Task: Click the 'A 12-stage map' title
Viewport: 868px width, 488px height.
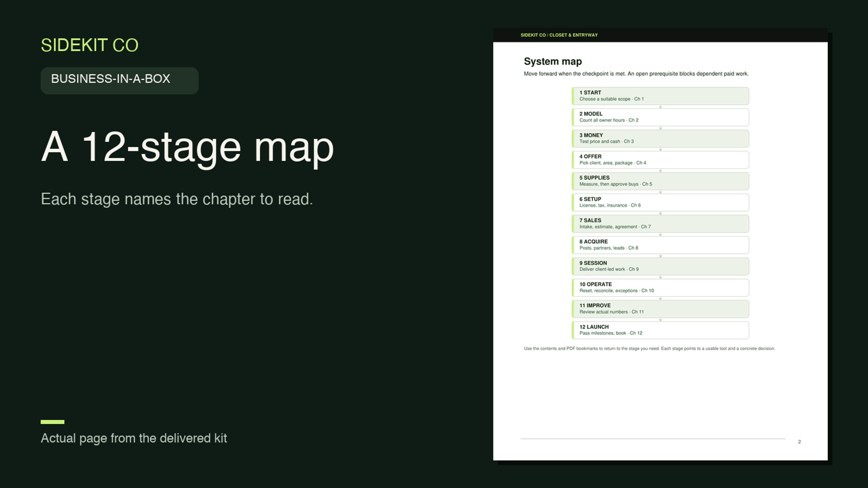Action: [187, 147]
